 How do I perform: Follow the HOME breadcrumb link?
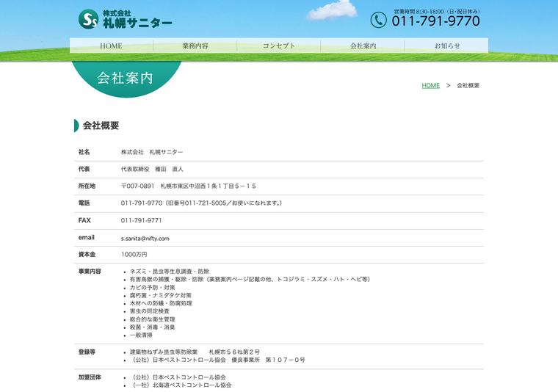[430, 85]
